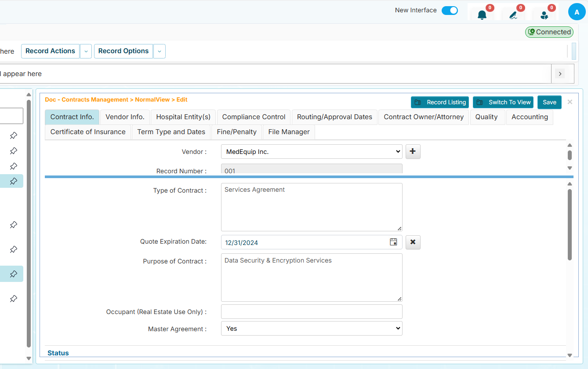588x369 pixels.
Task: Click the Switch To View button
Action: (x=503, y=102)
